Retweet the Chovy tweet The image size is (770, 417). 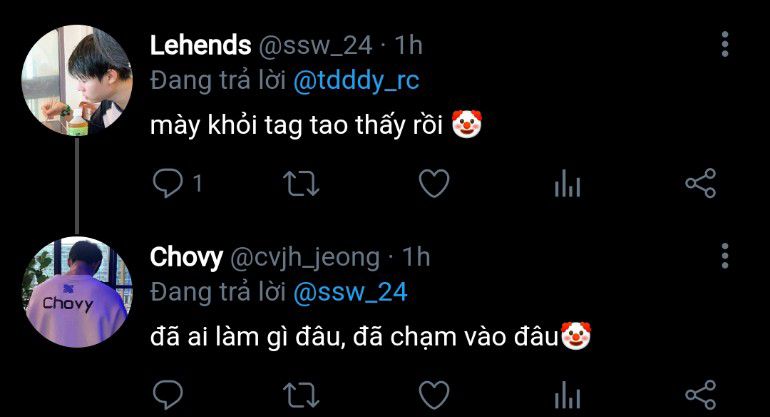click(301, 395)
